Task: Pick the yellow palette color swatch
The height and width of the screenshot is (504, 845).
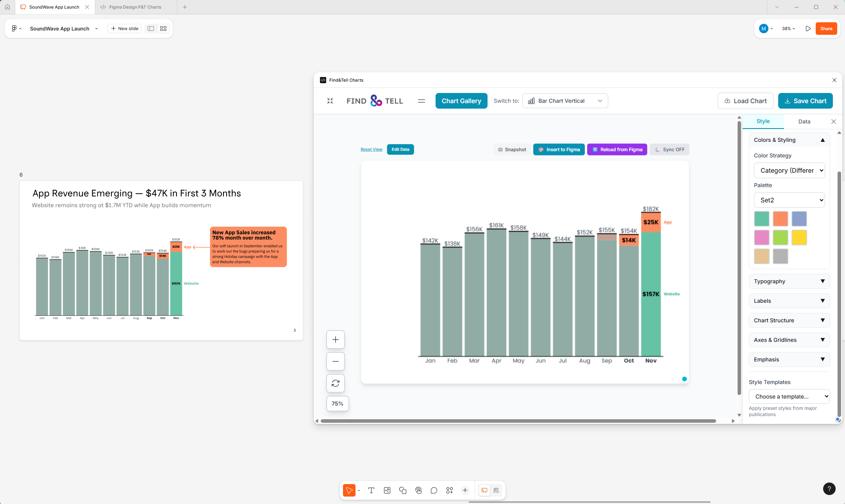Action: click(x=799, y=238)
